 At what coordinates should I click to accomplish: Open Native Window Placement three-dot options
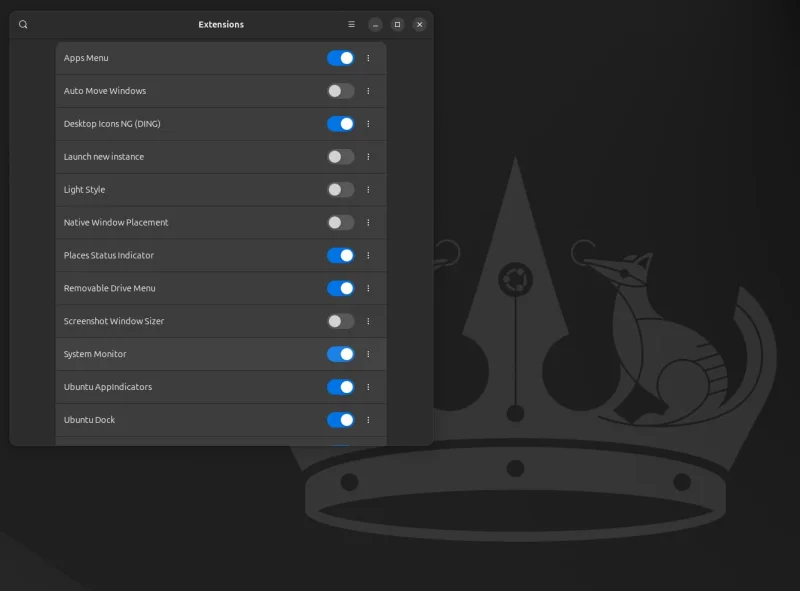[368, 223]
